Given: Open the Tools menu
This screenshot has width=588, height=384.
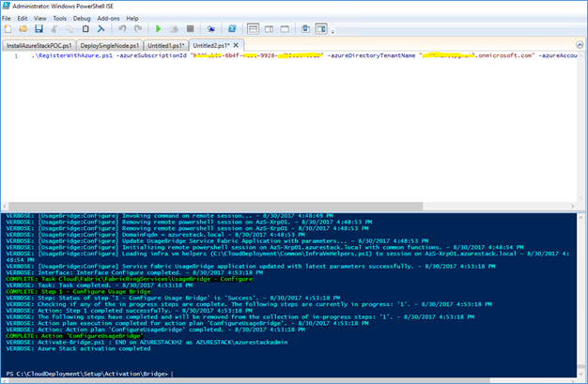Looking at the screenshot, I should 59,19.
